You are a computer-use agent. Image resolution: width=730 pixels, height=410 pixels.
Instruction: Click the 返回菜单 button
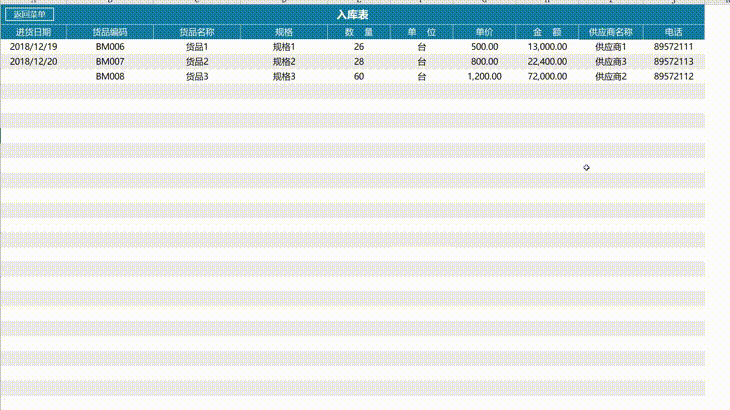(x=29, y=15)
